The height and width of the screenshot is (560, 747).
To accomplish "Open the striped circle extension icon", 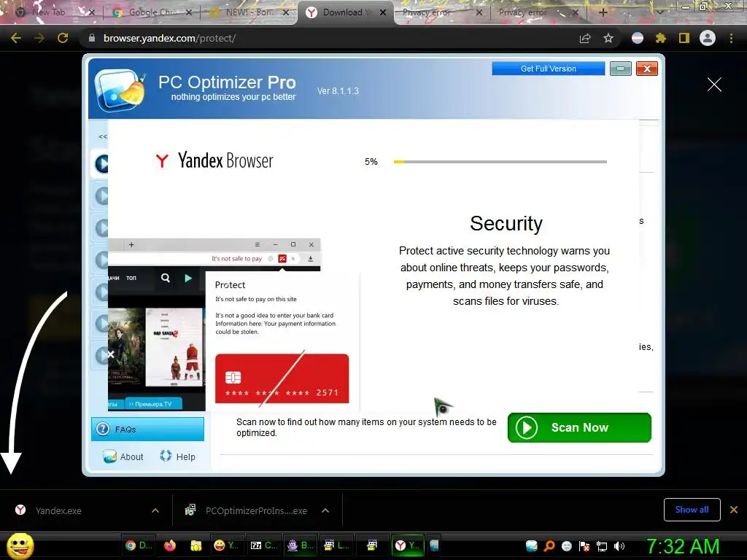I will pos(637,38).
